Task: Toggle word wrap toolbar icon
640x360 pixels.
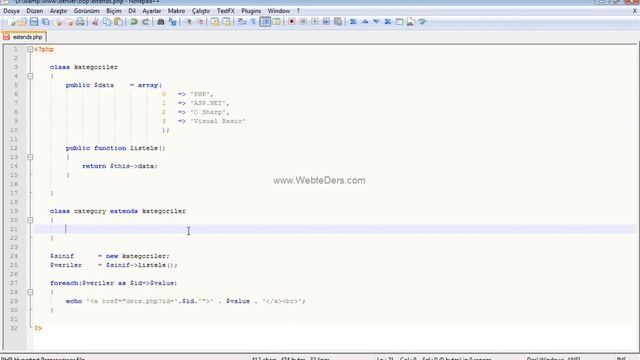Action: 242,22
